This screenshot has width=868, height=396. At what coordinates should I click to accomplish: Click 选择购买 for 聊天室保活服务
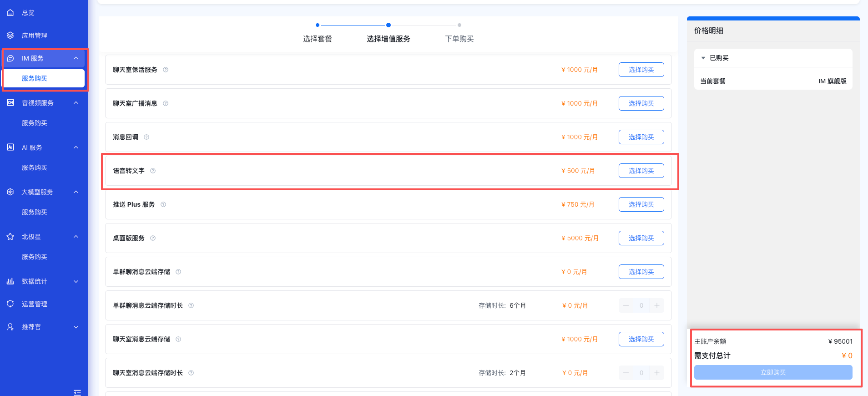point(641,70)
